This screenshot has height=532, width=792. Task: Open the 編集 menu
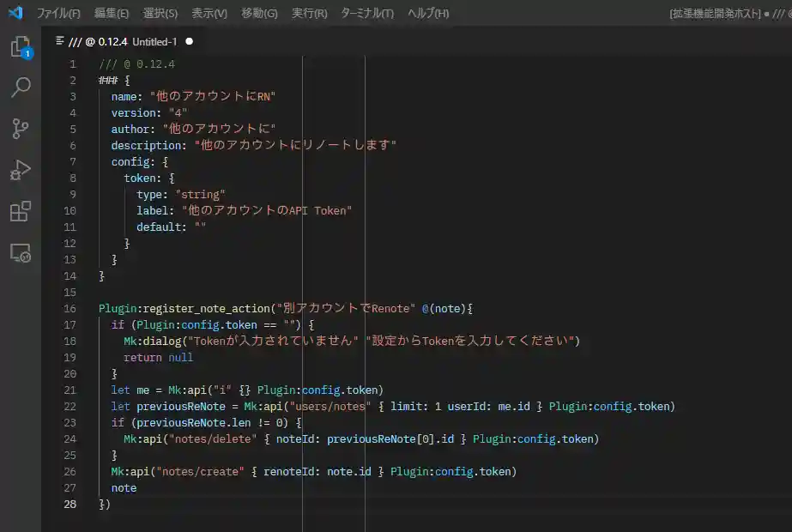tap(108, 13)
